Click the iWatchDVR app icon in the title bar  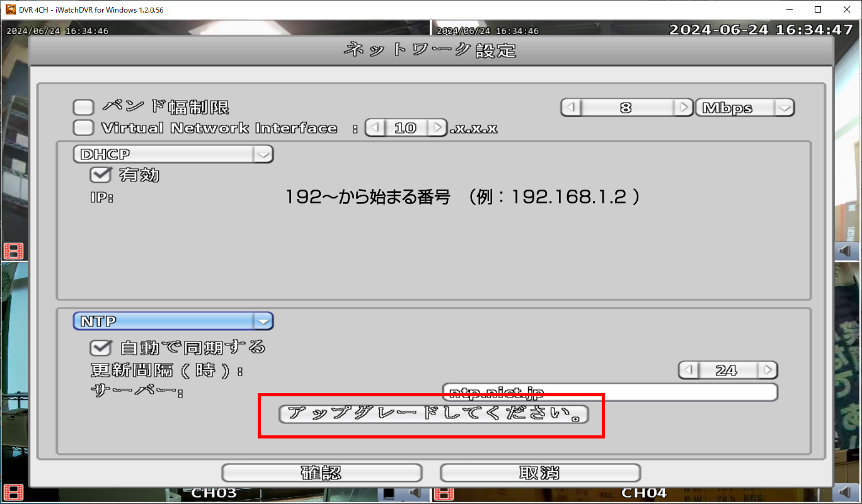point(11,9)
